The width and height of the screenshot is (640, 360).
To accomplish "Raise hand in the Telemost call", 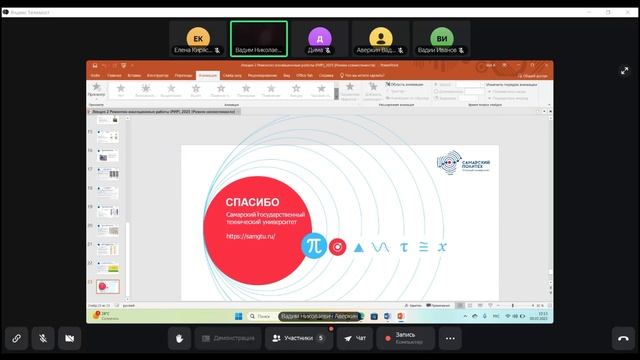I will 179,338.
